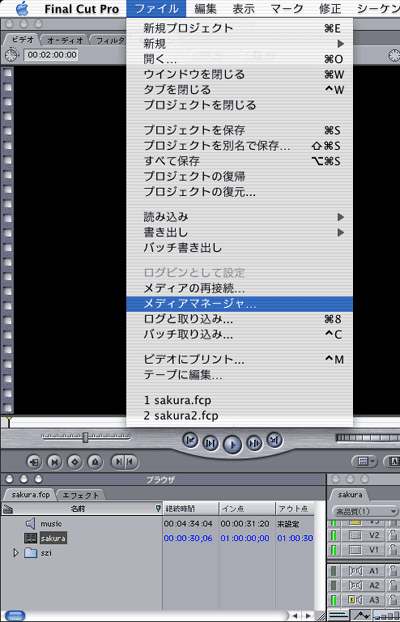This screenshot has height=622, width=400.
Task: Open the 読み込み submenu
Action: [x=239, y=217]
